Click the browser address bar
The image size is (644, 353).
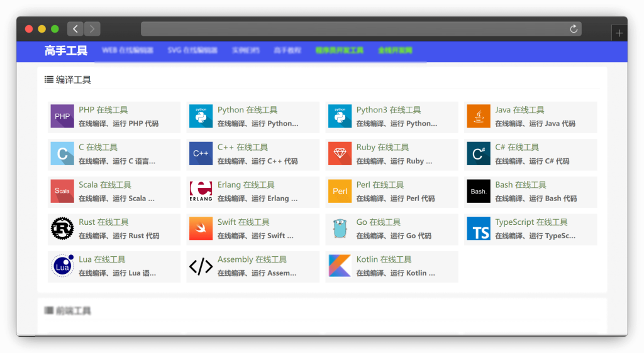(352, 29)
